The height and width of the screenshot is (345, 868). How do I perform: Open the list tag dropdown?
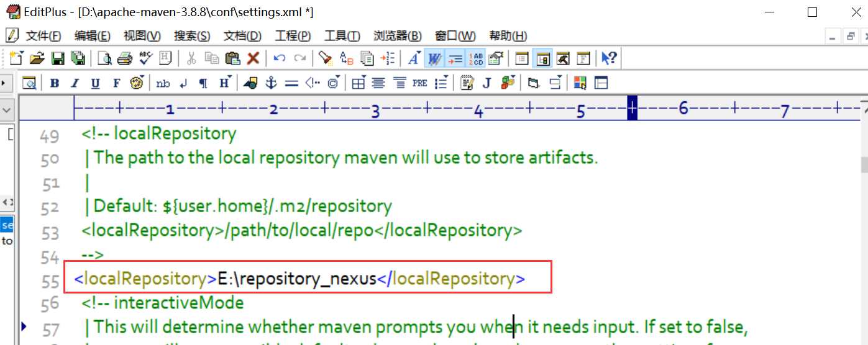pyautogui.click(x=441, y=83)
